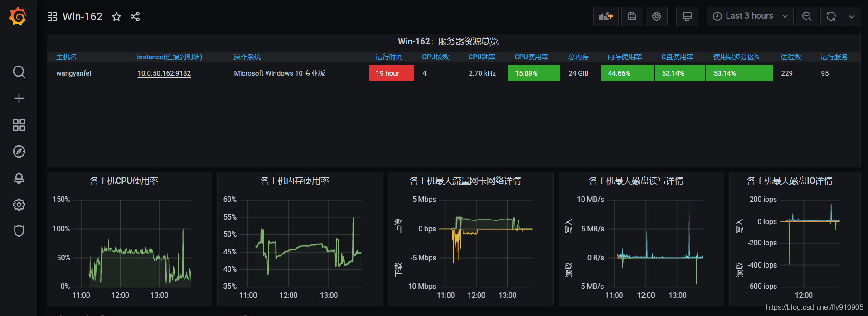Click the red 19 hour uptime cell
The width and height of the screenshot is (868, 316).
[391, 73]
